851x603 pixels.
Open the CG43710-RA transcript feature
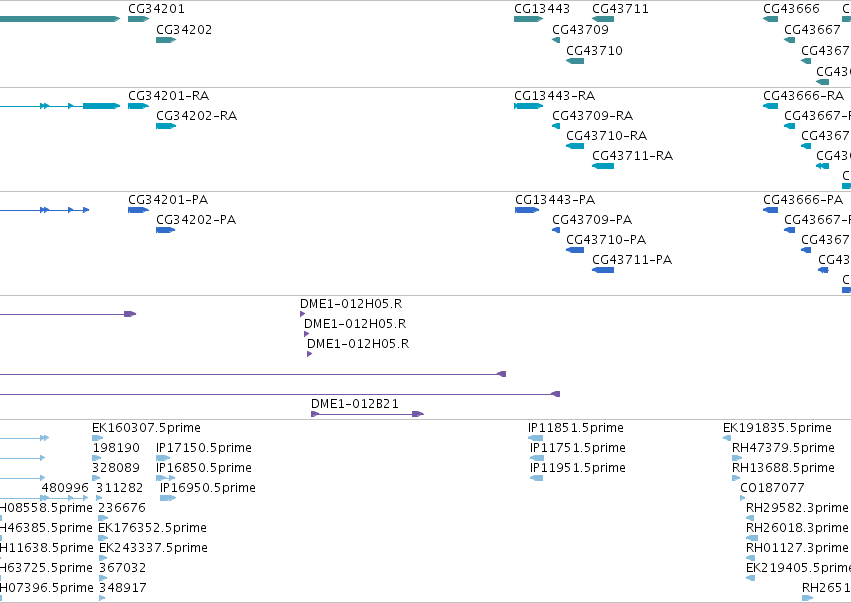coord(575,146)
